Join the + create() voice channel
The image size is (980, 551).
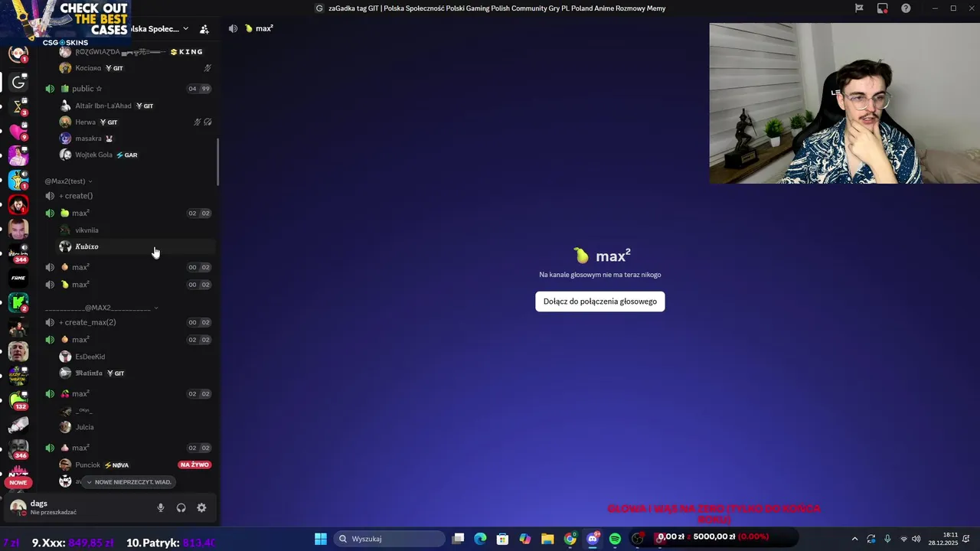point(127,196)
